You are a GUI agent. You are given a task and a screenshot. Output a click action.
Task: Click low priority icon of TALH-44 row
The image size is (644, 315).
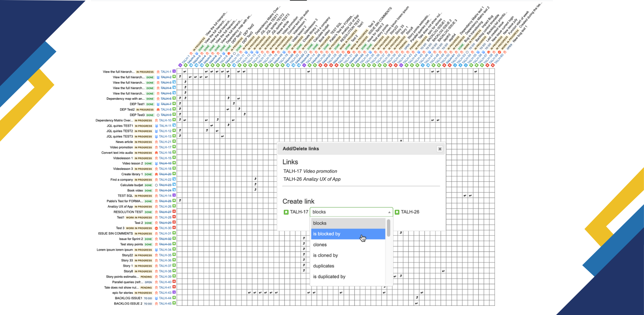coord(156,298)
